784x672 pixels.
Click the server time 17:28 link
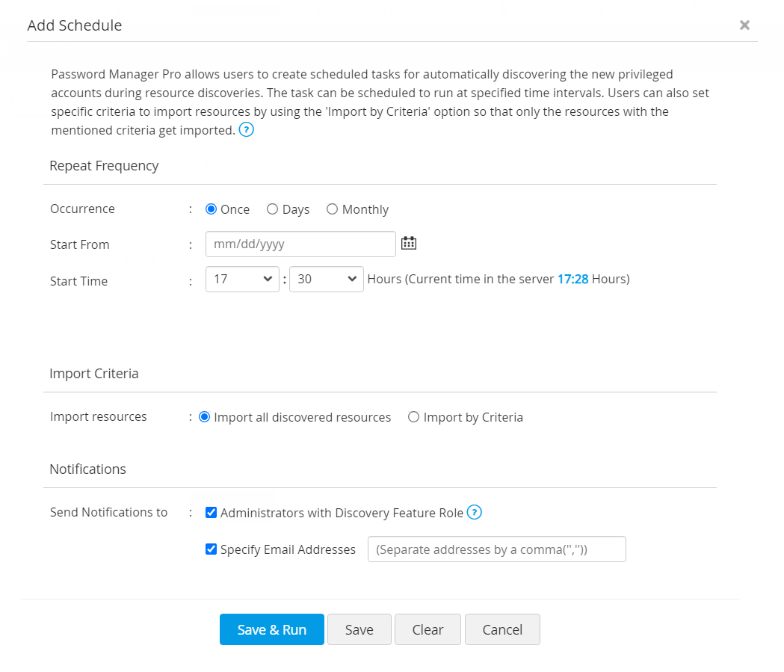(x=573, y=280)
